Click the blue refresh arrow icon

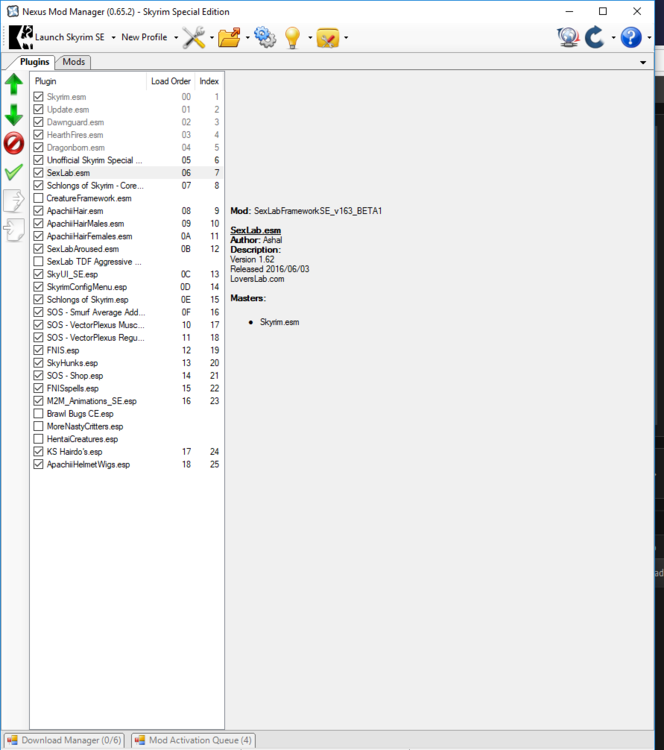tap(595, 37)
